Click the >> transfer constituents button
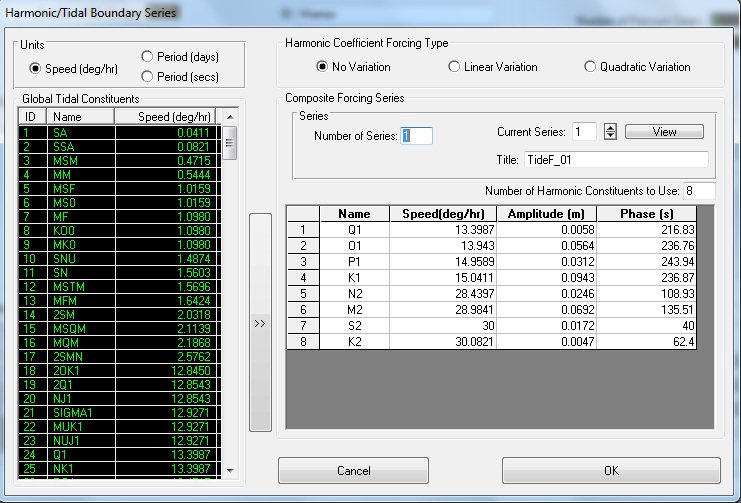This screenshot has height=503, width=741. click(260, 322)
